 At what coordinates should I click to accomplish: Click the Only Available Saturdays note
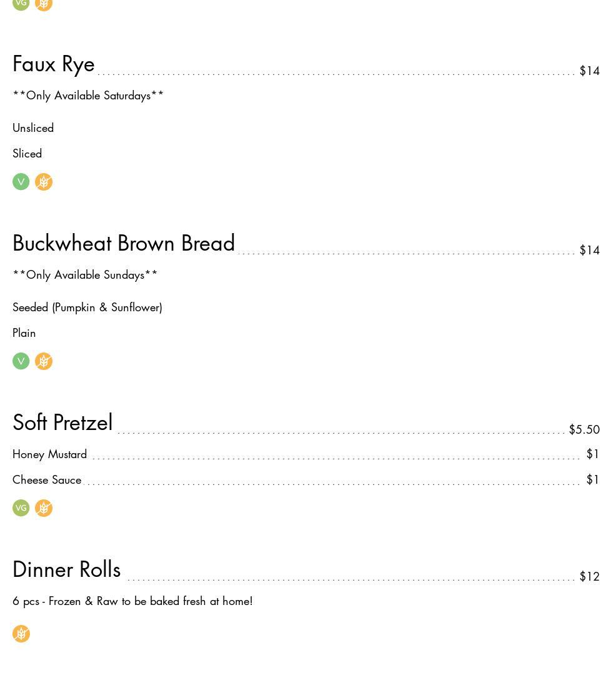click(88, 96)
